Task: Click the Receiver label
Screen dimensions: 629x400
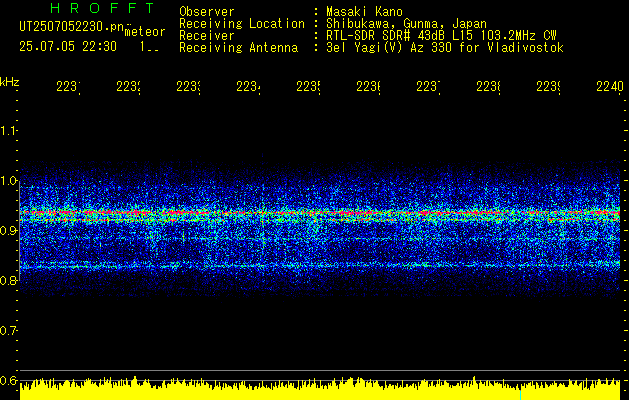Action: click(207, 36)
